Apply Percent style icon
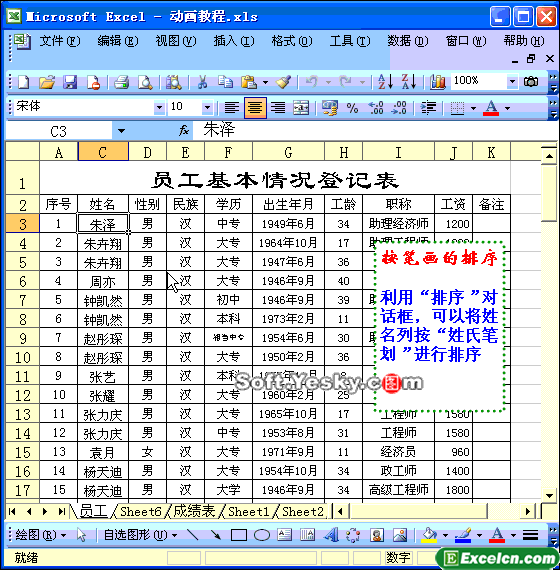The height and width of the screenshot is (570, 560). pos(352,108)
